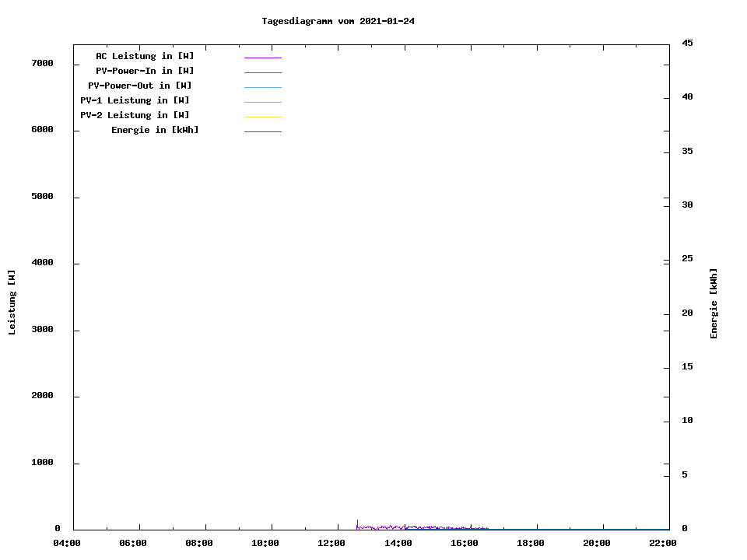
Task: Click the purple AC Leistung legend line
Action: pyautogui.click(x=263, y=58)
